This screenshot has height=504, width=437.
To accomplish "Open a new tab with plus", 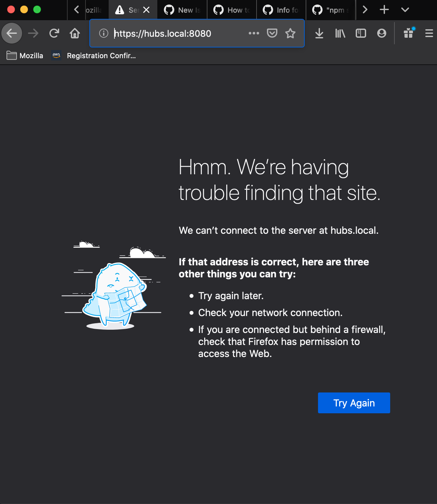I will click(384, 10).
